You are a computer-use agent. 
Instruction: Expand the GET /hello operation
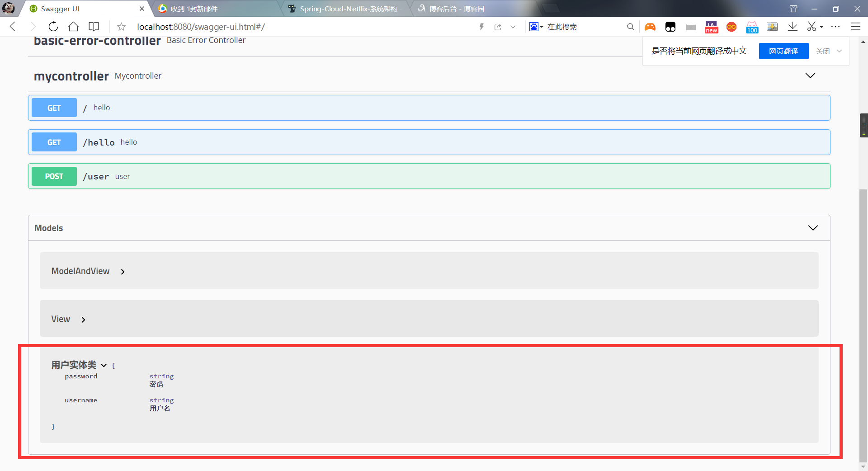(429, 142)
